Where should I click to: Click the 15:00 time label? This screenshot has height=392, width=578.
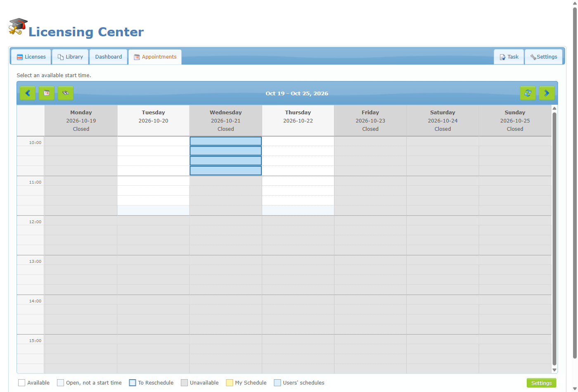coord(35,341)
